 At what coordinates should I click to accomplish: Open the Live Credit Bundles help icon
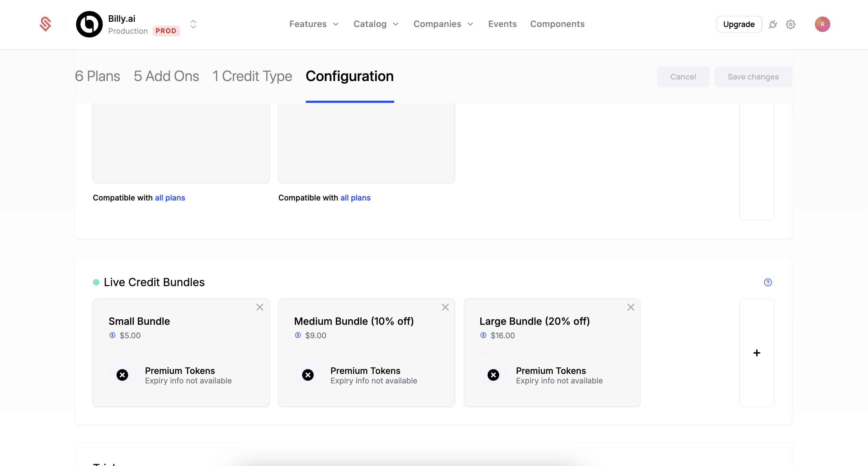pyautogui.click(x=768, y=282)
